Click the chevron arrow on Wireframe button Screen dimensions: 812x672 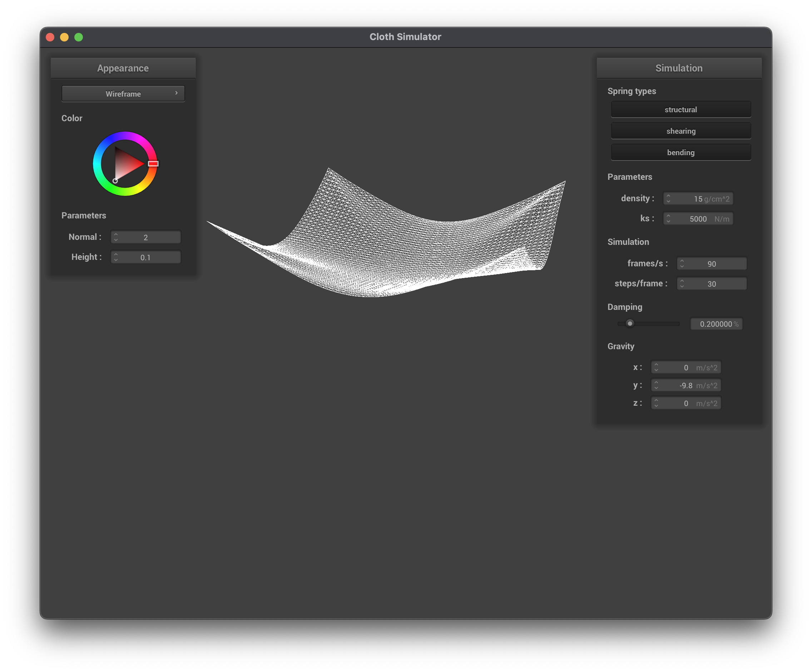(x=176, y=93)
